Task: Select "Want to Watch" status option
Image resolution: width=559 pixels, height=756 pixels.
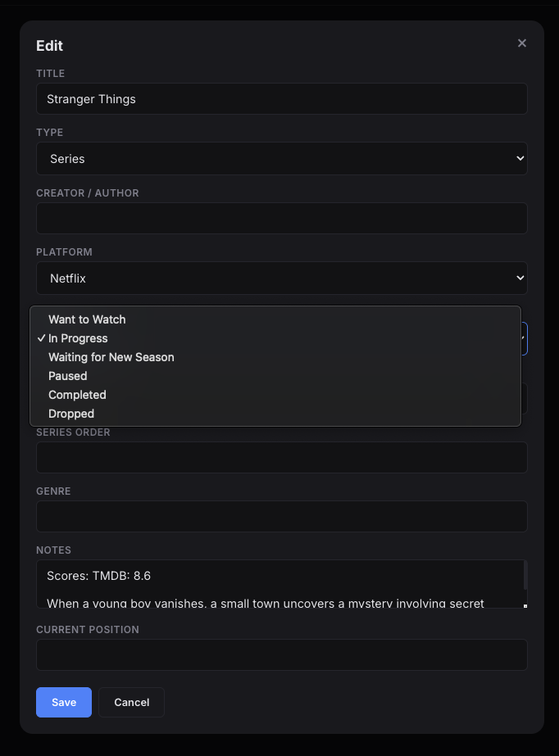Action: click(x=87, y=319)
